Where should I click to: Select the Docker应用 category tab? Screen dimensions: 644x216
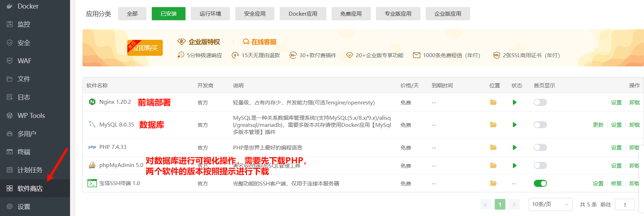(x=303, y=13)
